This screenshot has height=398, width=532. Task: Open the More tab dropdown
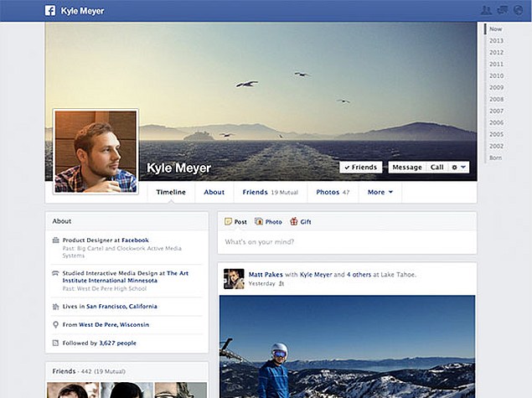point(380,192)
